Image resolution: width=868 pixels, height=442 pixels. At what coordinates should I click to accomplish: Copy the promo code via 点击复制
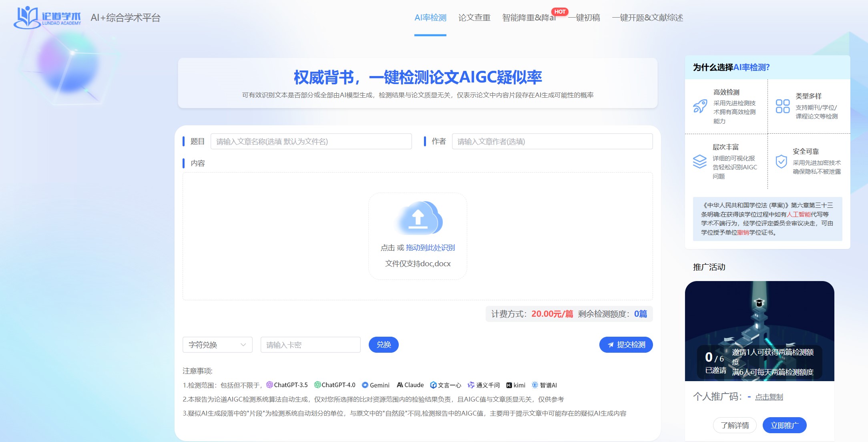tap(770, 397)
